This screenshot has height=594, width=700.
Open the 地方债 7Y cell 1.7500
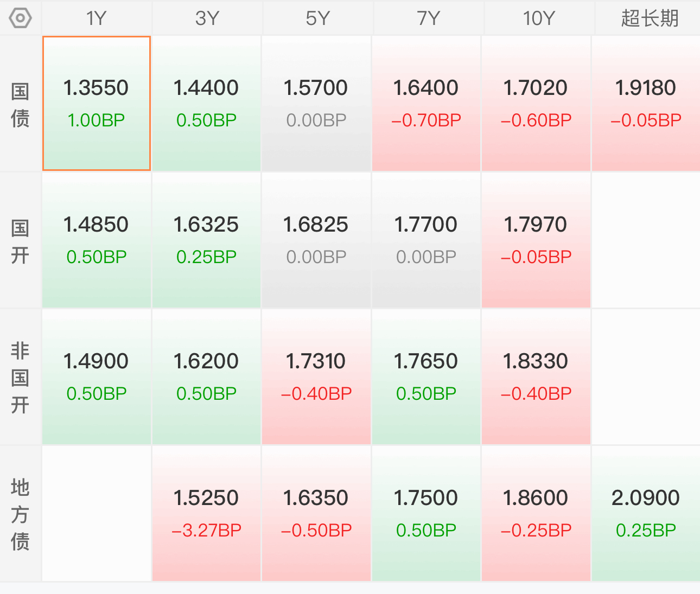427,514
